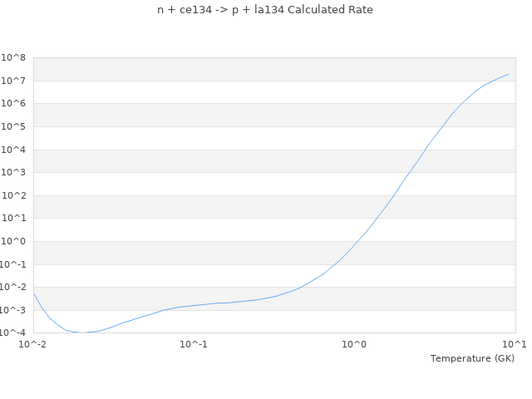Select the 10^1 y-axis tick label
This screenshot has height=399, width=532.
tap(13, 219)
